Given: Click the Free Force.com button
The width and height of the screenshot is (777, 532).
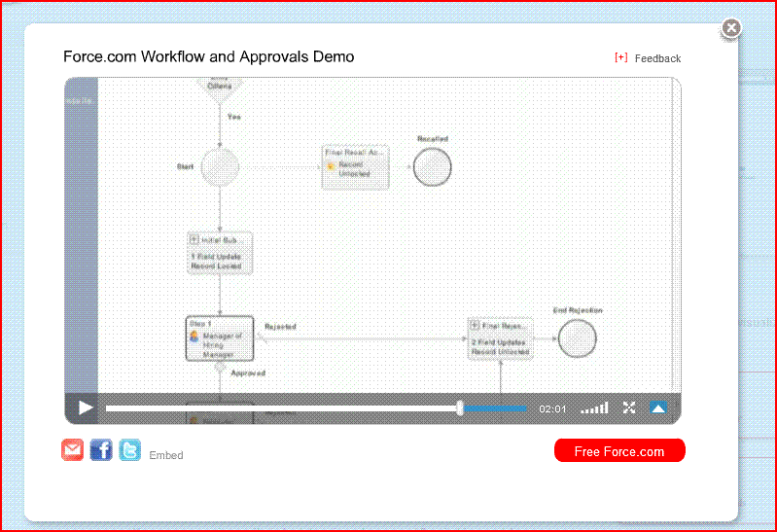Looking at the screenshot, I should click(619, 451).
